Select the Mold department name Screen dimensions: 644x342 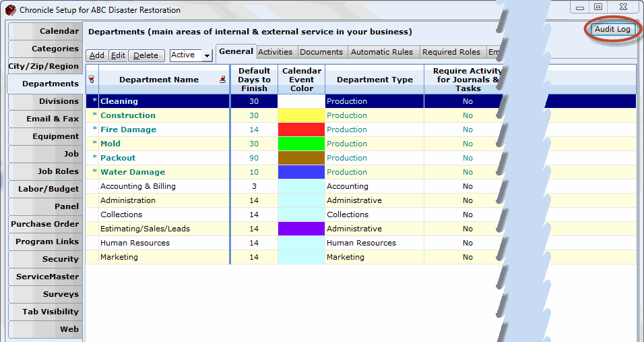tap(110, 144)
